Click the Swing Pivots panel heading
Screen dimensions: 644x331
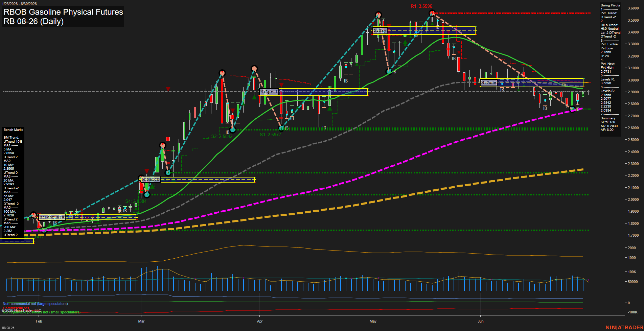(x=611, y=5)
